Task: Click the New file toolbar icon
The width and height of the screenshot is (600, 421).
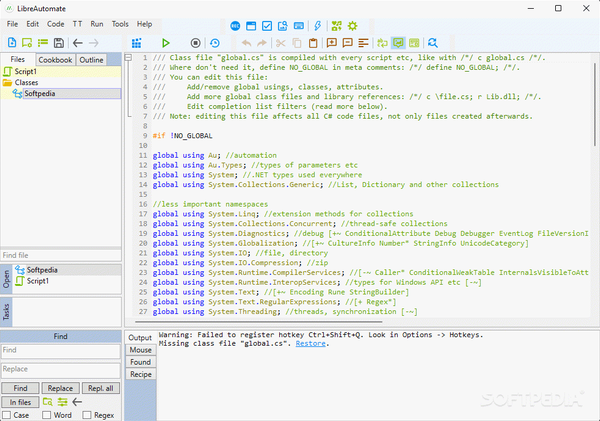Action: (12, 42)
